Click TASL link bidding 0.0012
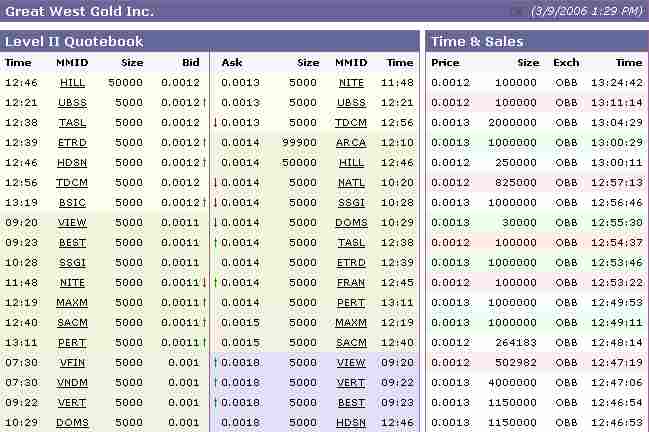Viewport: 649px width, 432px height. tap(72, 123)
